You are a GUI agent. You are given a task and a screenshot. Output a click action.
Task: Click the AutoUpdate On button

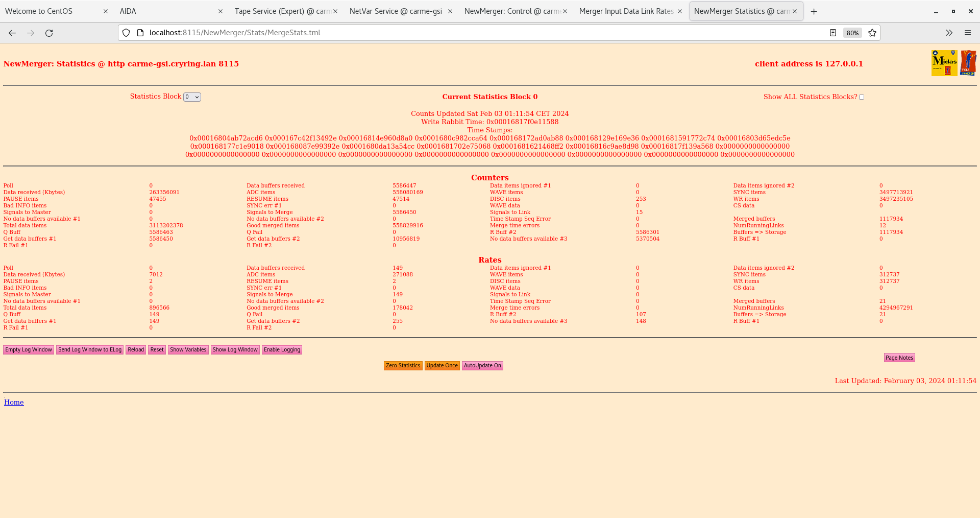(x=482, y=366)
